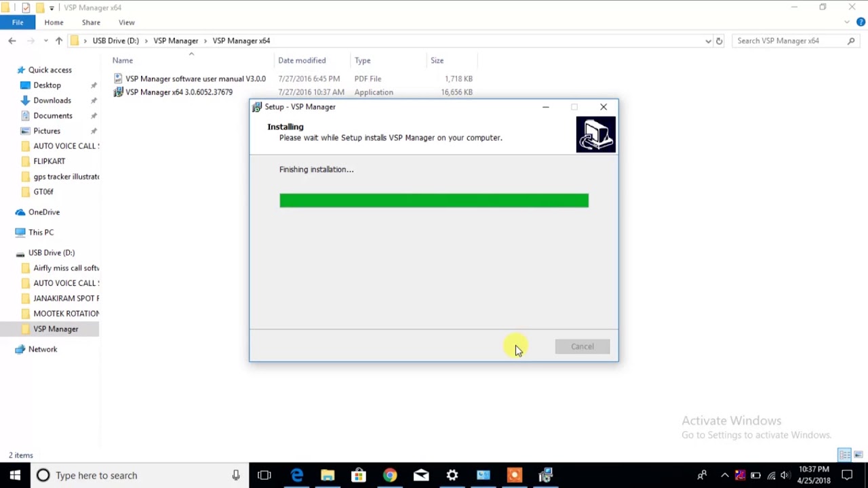This screenshot has height=488, width=868.
Task: Open Network in the navigation pane
Action: (43, 349)
